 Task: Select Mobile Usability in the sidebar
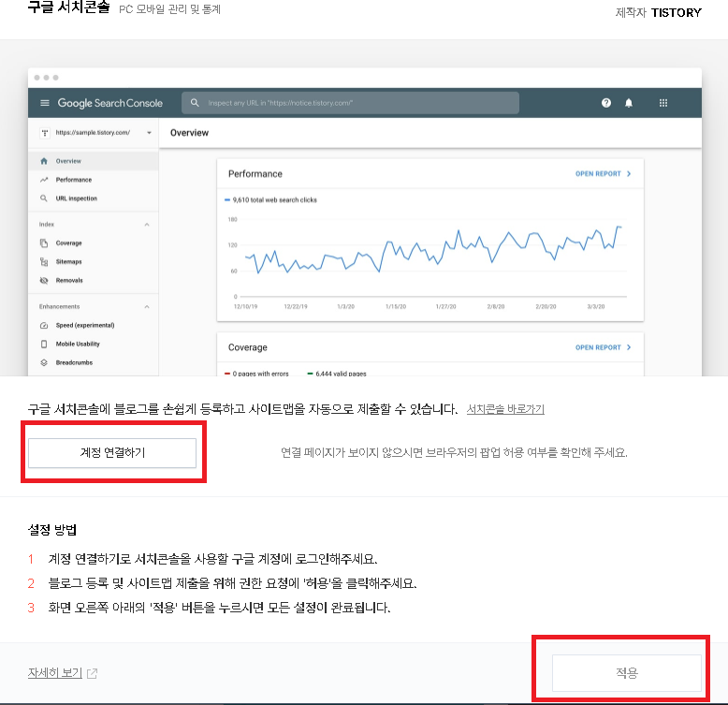93,344
